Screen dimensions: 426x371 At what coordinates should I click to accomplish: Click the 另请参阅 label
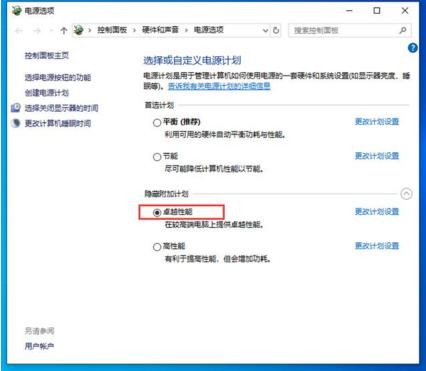[x=39, y=331]
